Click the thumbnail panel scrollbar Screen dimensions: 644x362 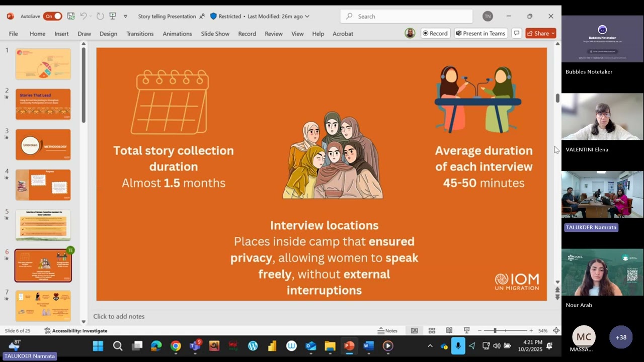click(84, 85)
